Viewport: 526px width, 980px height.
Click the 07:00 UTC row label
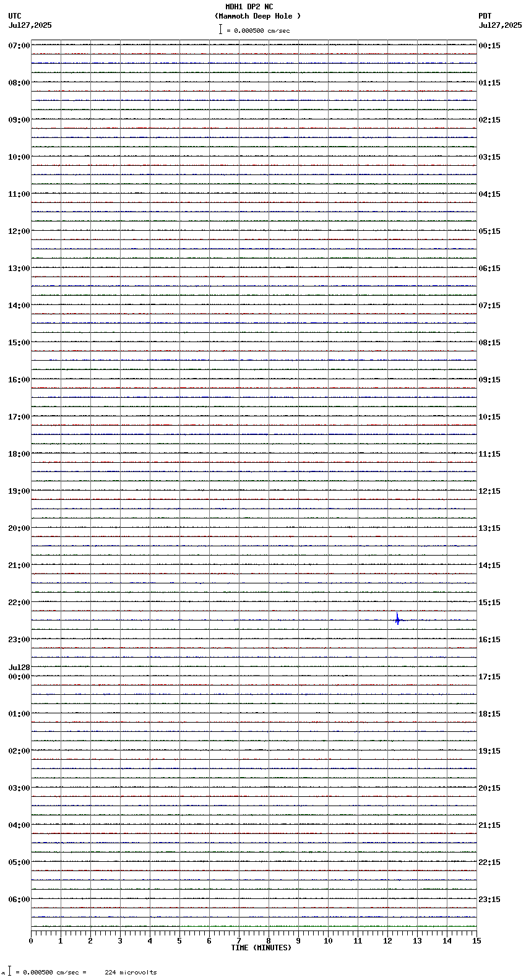[x=19, y=46]
